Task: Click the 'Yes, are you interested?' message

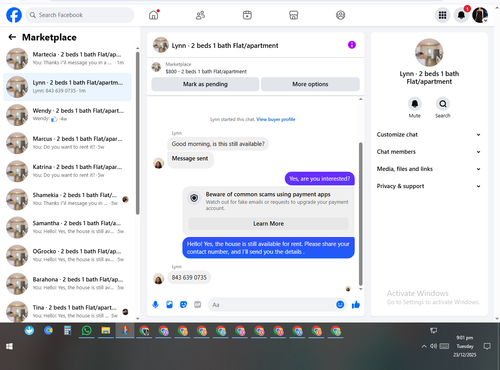Action: pos(319,179)
